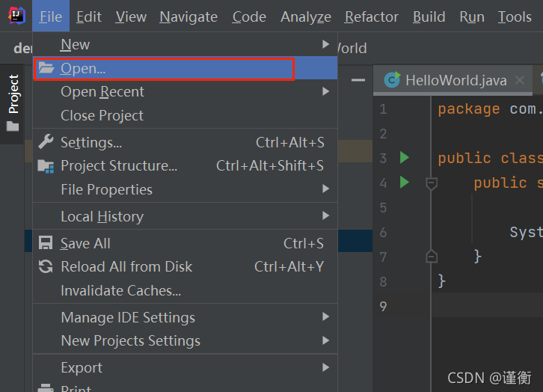Screen dimensions: 543x392
Task: Click the IntelliJ IDEA logo icon
Action: [x=17, y=16]
